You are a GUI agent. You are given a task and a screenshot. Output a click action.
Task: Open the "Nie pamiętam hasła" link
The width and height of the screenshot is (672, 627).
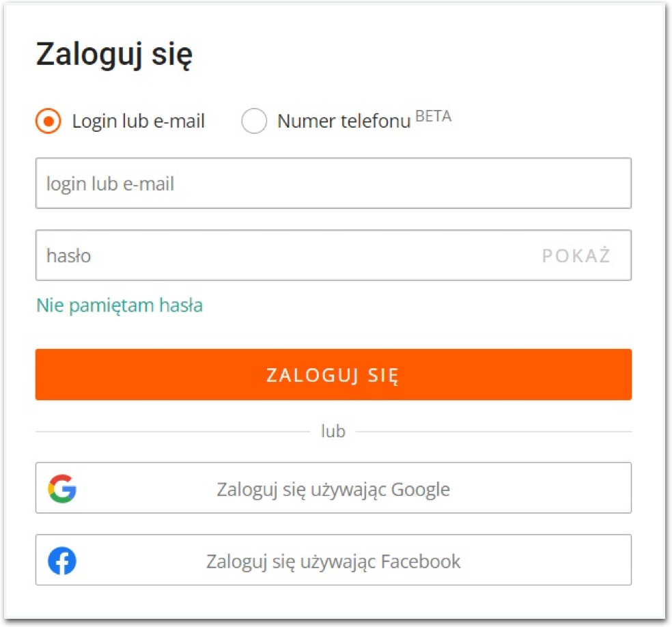pos(120,305)
